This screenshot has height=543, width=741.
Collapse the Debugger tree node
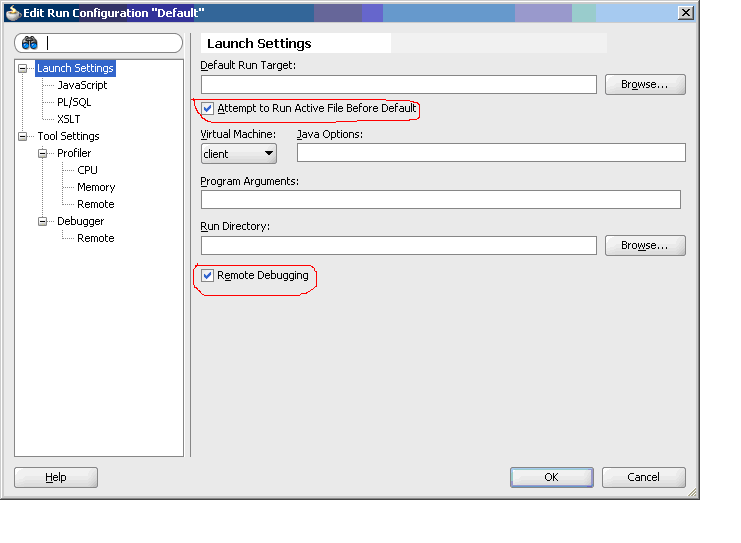pyautogui.click(x=43, y=222)
